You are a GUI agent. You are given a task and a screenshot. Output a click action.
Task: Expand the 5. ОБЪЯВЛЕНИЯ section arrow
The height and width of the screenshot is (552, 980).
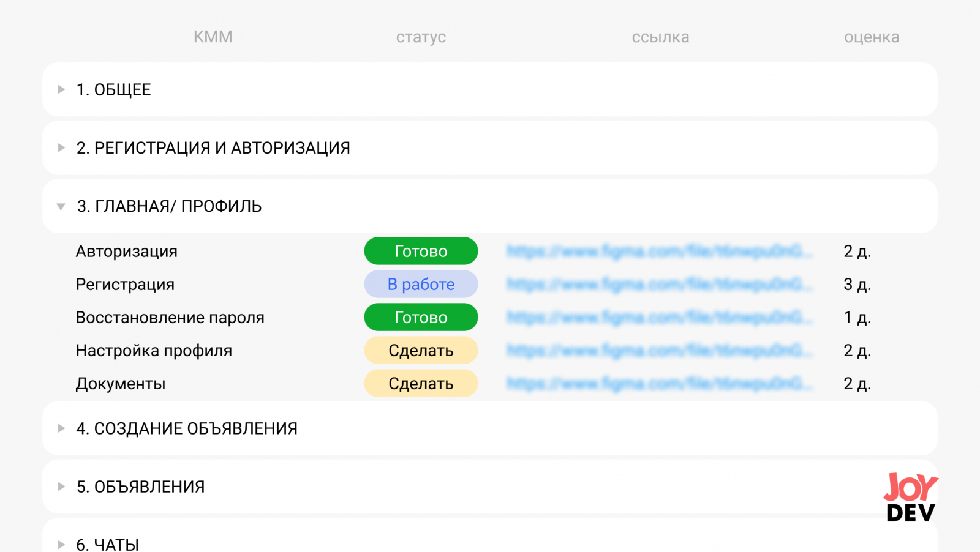pos(61,487)
